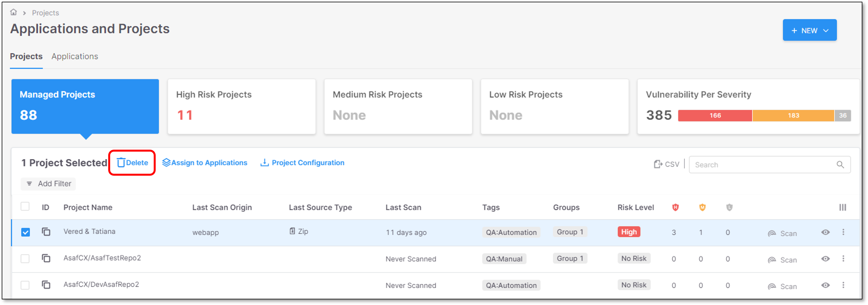Sort by Project Name column header

click(x=88, y=208)
